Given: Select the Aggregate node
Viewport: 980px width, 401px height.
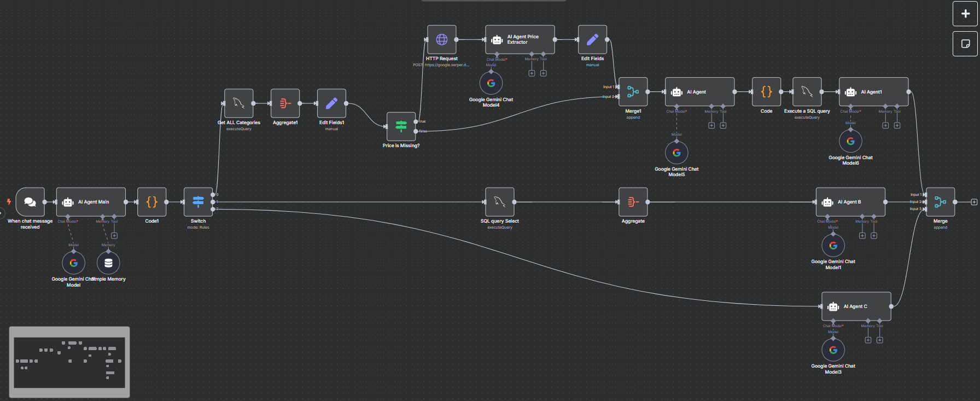Looking at the screenshot, I should (633, 202).
